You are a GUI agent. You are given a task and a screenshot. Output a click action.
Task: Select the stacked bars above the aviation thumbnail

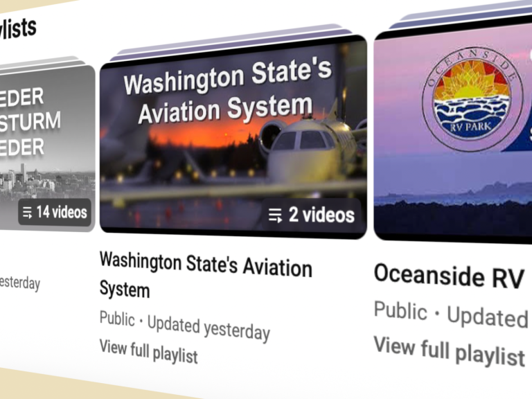231,42
